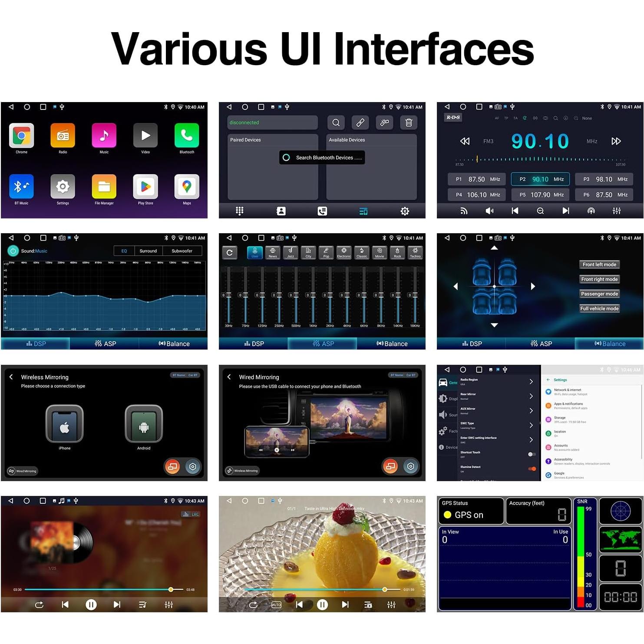Choose the iPhone wireless mirroring option

click(64, 424)
